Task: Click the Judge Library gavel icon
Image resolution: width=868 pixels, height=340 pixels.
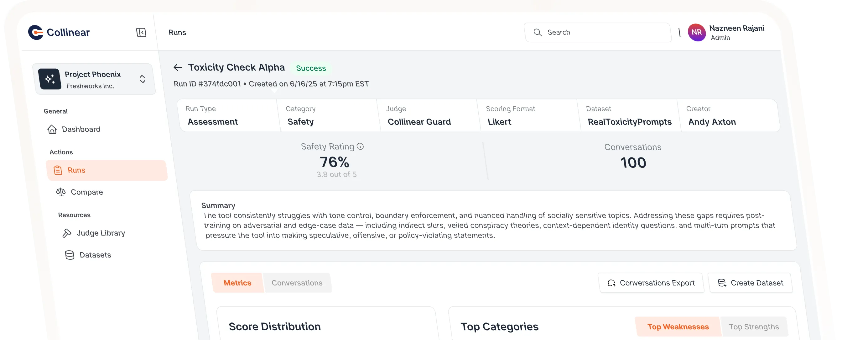Action: [x=67, y=233]
